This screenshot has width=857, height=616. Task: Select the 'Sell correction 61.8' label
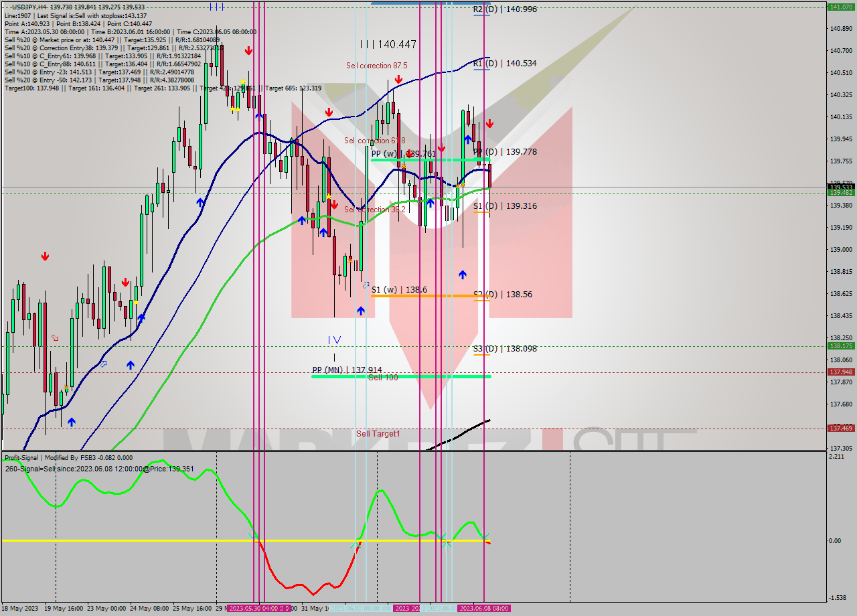tap(375, 141)
